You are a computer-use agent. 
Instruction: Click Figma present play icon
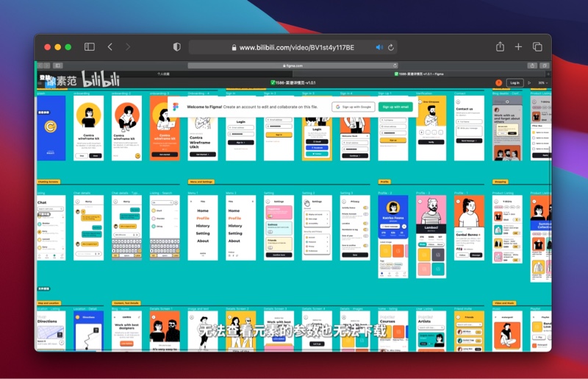pyautogui.click(x=529, y=82)
